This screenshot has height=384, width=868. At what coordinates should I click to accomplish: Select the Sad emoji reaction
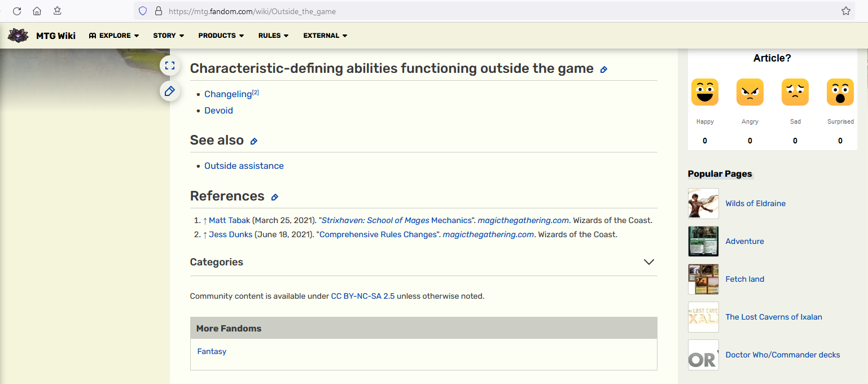click(795, 92)
